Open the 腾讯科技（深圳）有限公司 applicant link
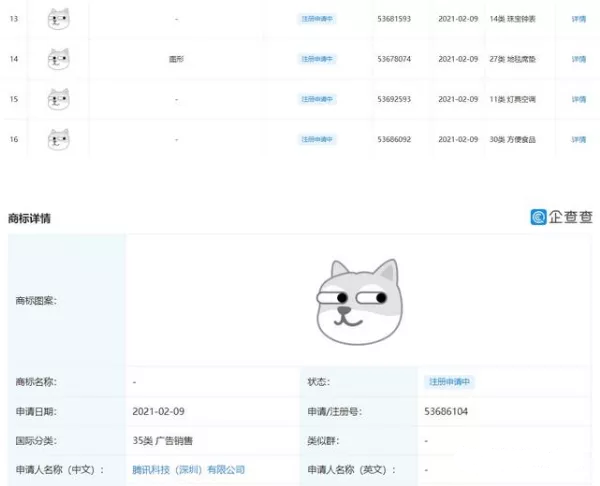 click(x=188, y=470)
